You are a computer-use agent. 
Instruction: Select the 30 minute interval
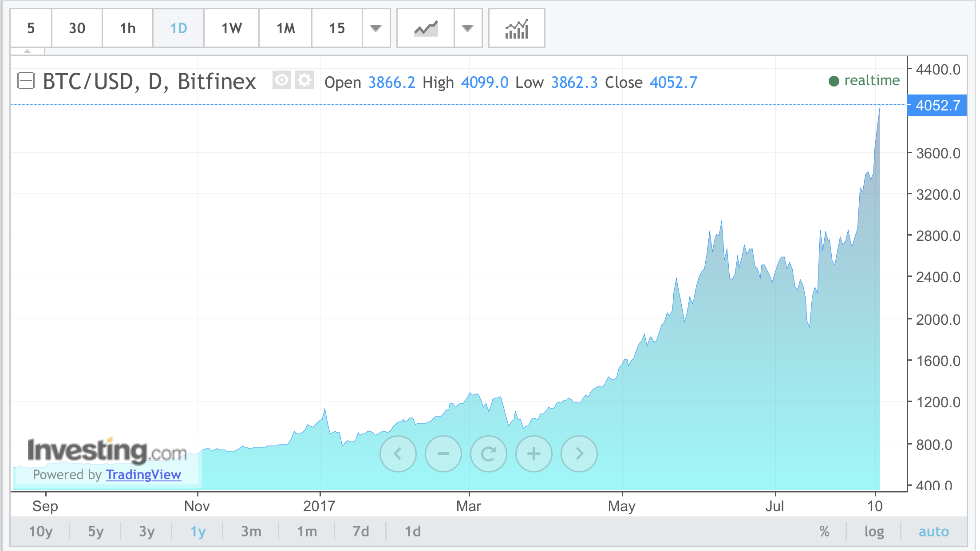(77, 28)
